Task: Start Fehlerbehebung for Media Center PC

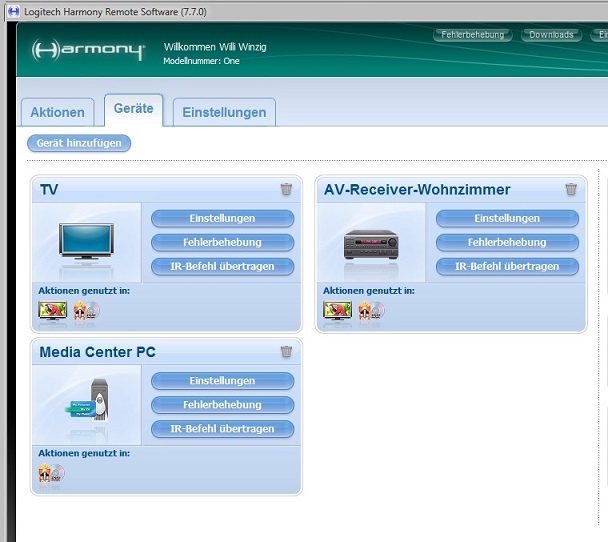Action: click(223, 405)
